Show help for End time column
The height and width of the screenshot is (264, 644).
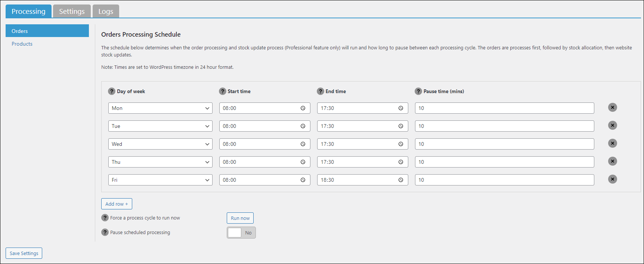(x=321, y=91)
